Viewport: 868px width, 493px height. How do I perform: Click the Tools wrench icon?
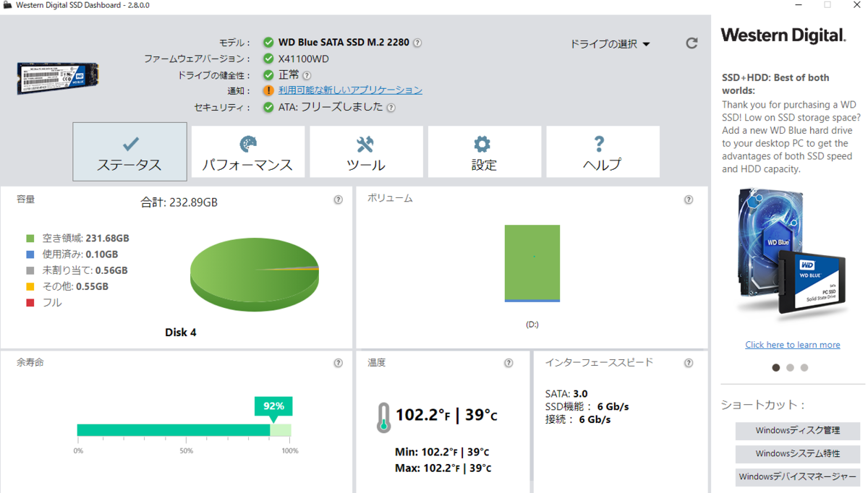tap(366, 141)
